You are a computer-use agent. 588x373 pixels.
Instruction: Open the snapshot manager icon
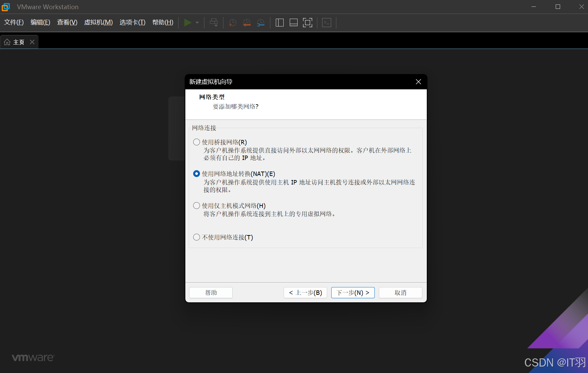(x=261, y=23)
